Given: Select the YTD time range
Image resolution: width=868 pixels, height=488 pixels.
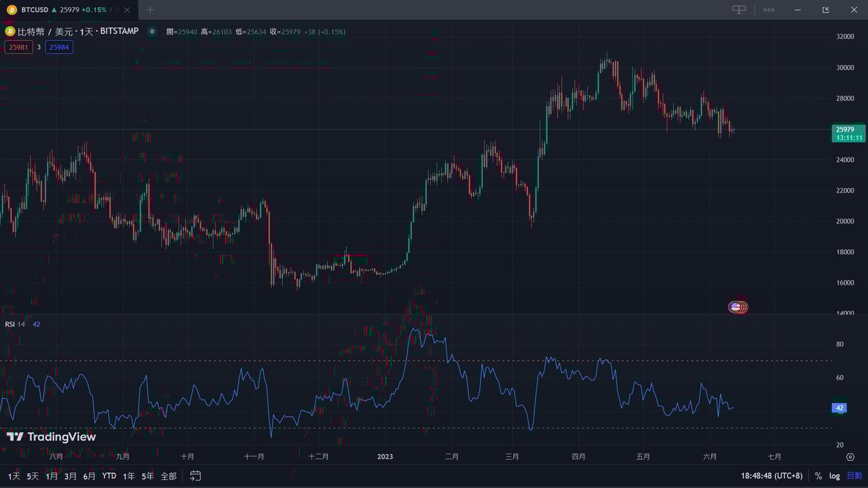Looking at the screenshot, I should (x=109, y=476).
